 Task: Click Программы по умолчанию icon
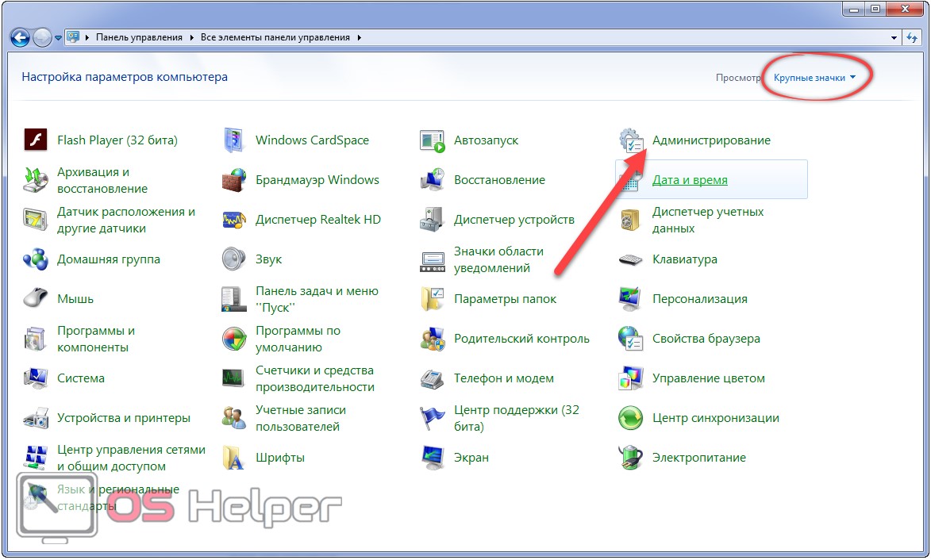(234, 339)
